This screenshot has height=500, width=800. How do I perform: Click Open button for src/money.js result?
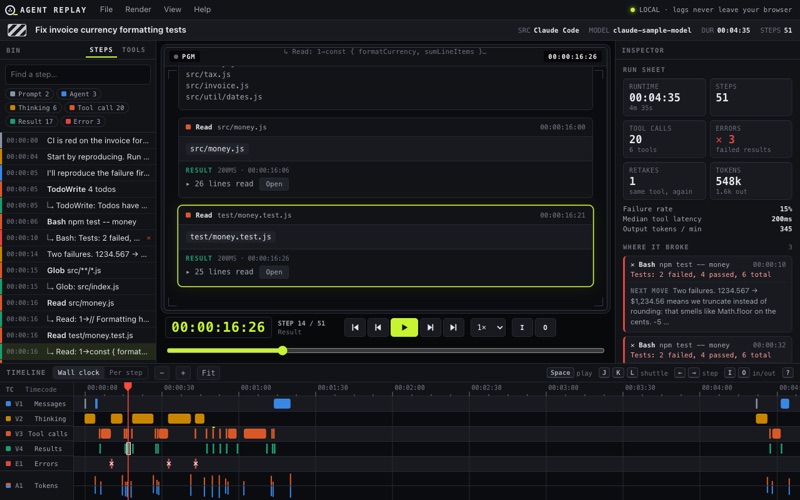click(274, 184)
